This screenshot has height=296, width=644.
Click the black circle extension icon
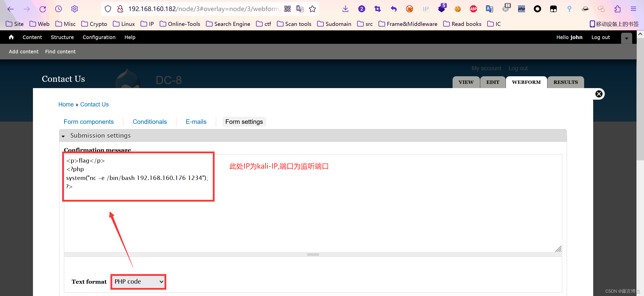(537, 9)
